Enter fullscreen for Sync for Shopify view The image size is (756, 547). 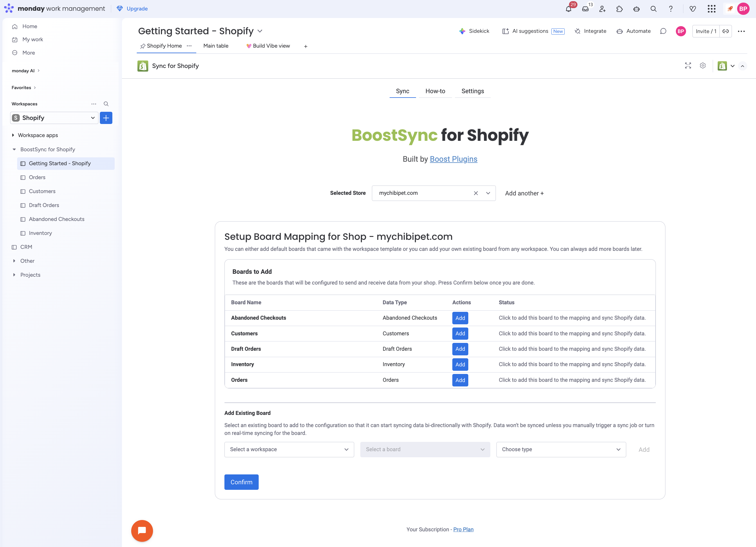(x=688, y=66)
